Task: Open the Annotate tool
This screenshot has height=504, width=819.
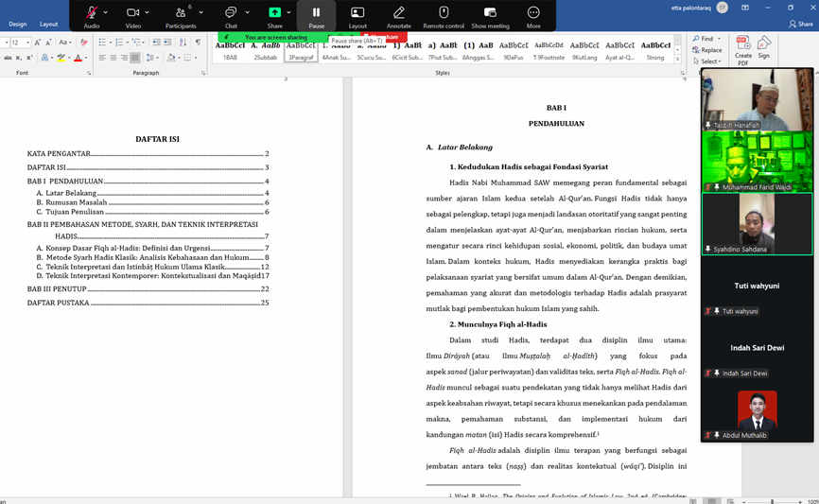Action: click(x=398, y=16)
